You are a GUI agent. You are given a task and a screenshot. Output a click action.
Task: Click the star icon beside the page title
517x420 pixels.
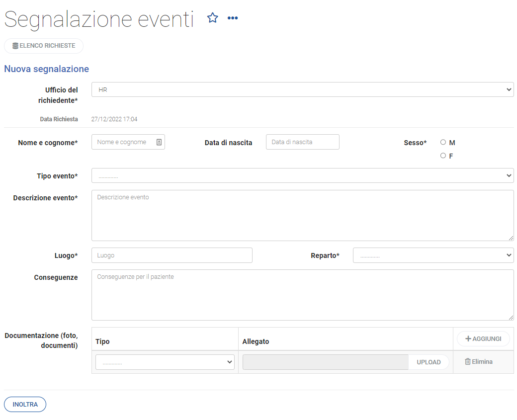coord(213,17)
